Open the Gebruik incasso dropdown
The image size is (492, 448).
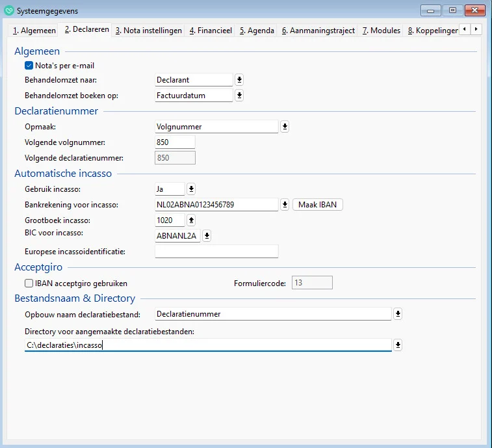[x=191, y=189]
